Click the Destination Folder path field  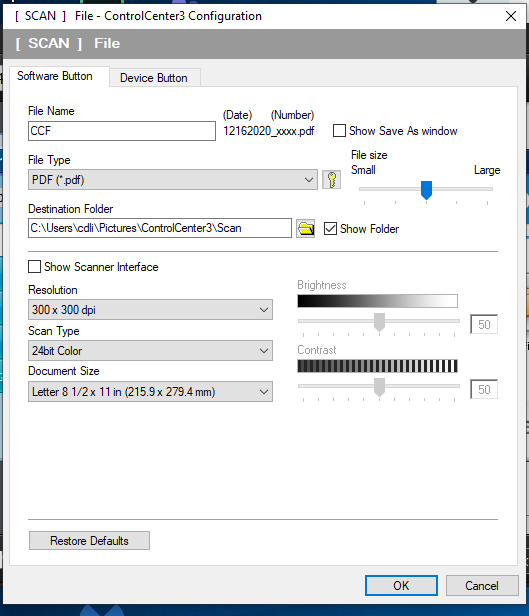[160, 228]
